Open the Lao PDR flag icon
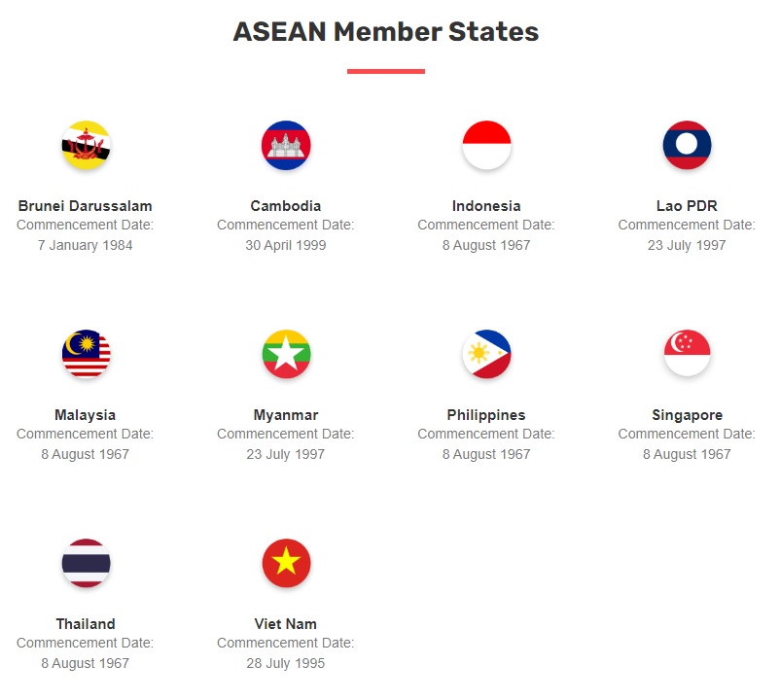The height and width of the screenshot is (700, 780). pyautogui.click(x=687, y=146)
